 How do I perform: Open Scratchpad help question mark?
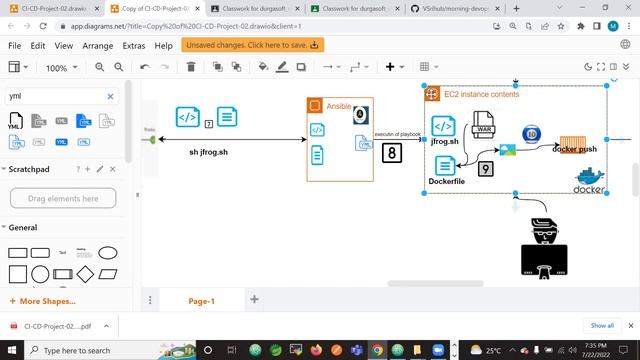(x=78, y=169)
